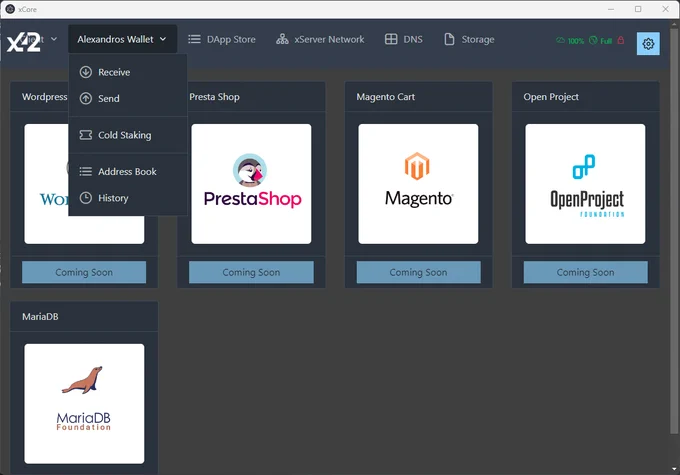
Task: Click the History clock icon
Action: [x=85, y=198]
